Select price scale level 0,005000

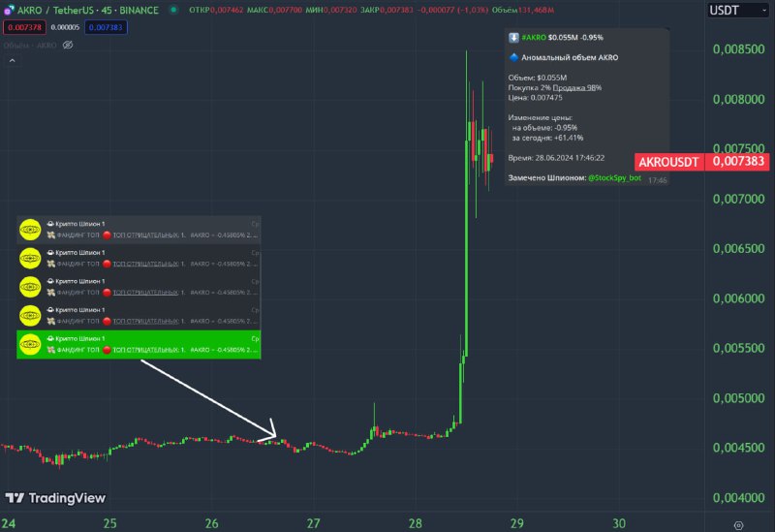coord(738,398)
